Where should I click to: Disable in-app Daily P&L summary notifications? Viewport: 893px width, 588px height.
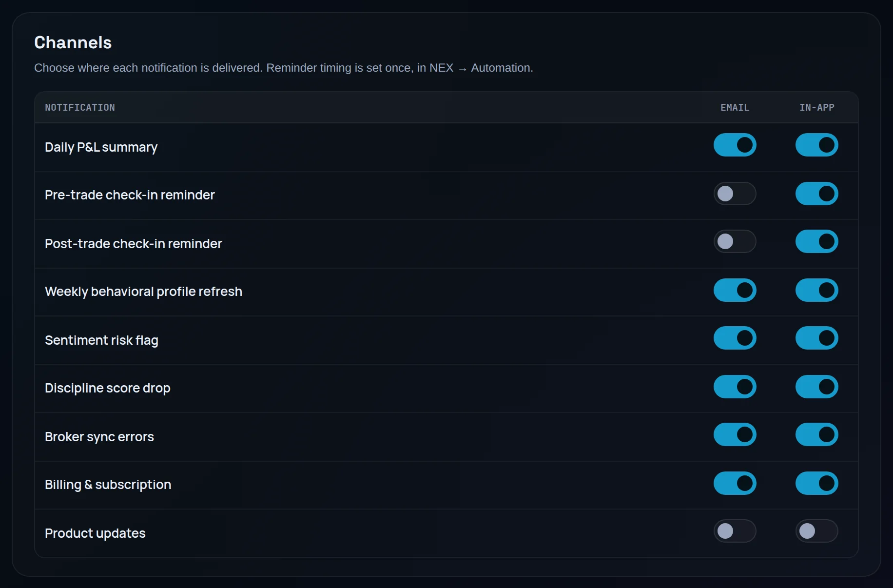[816, 145]
